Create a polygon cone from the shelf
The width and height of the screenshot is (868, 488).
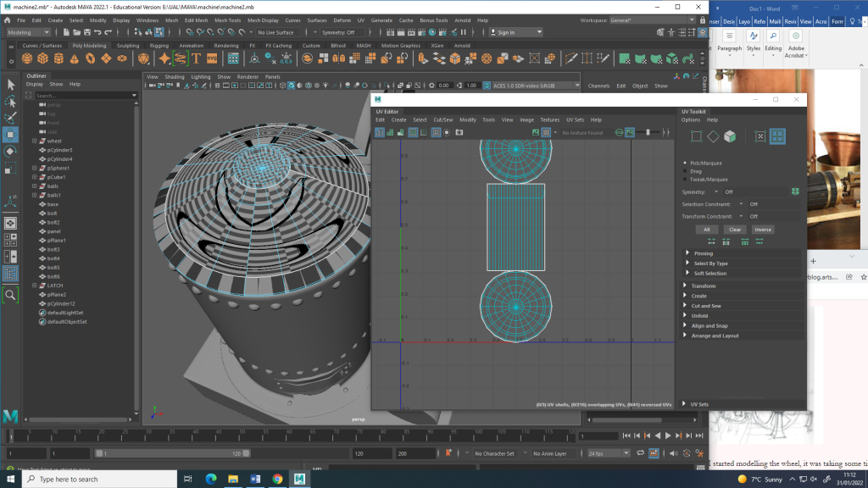[x=75, y=58]
